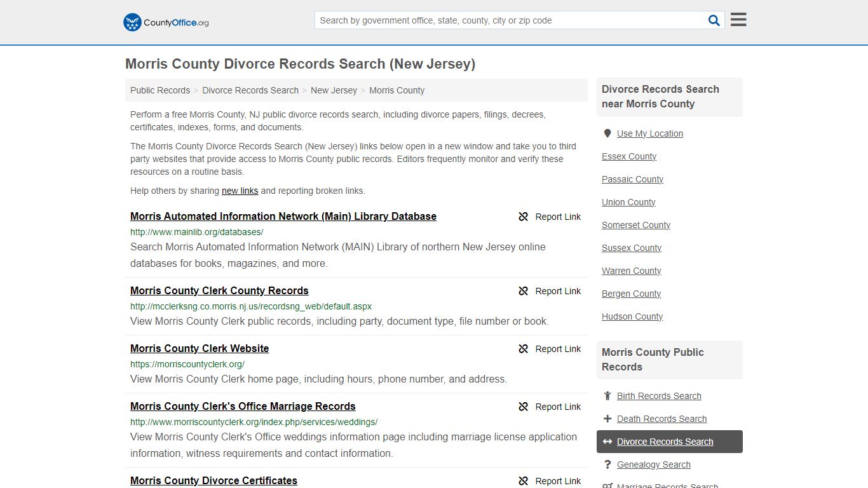Click the CountyOffice.org logo
Image resolution: width=868 pixels, height=488 pixels.
(x=166, y=22)
